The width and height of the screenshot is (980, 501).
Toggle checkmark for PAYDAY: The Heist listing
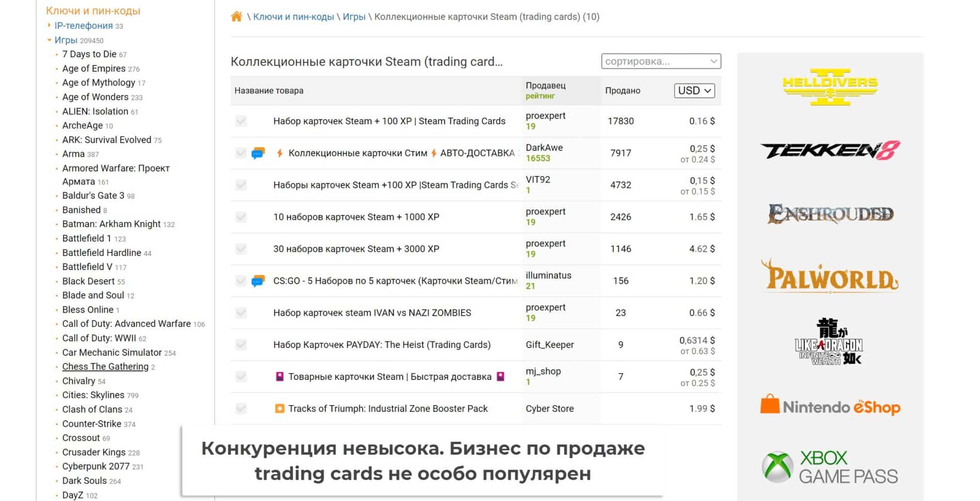(x=241, y=345)
